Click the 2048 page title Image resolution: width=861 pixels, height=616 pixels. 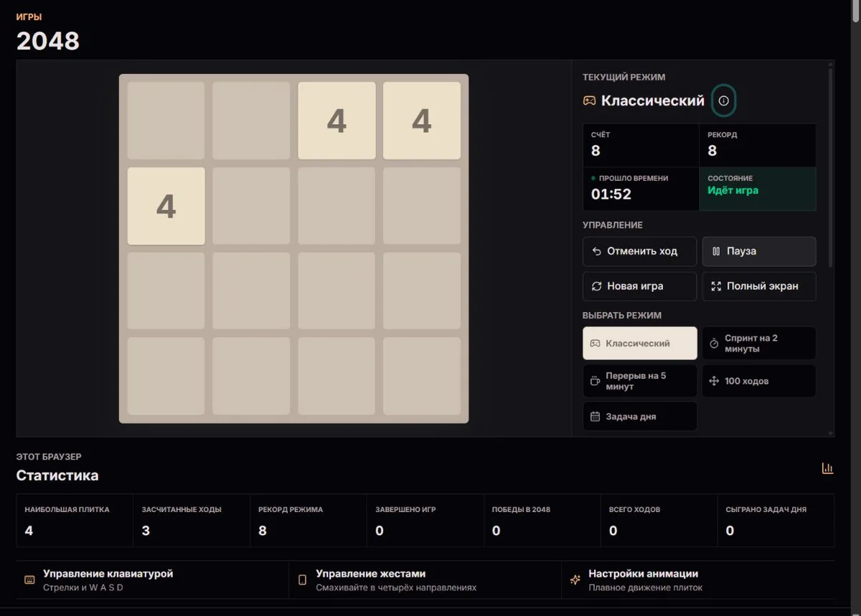tap(48, 41)
